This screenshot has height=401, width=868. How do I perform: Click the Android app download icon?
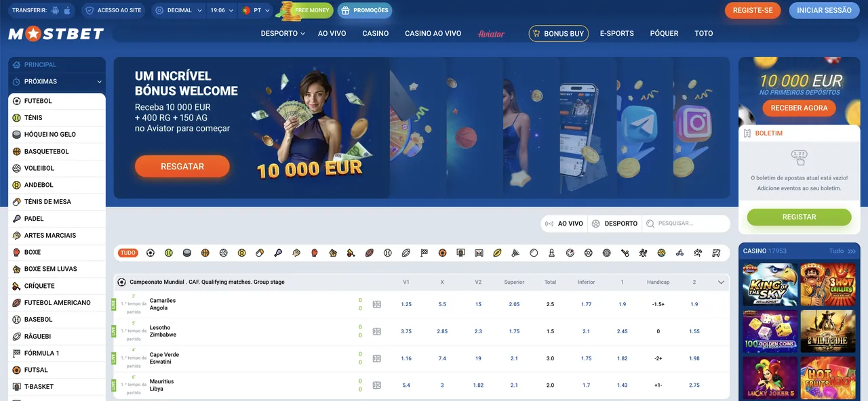tap(54, 10)
